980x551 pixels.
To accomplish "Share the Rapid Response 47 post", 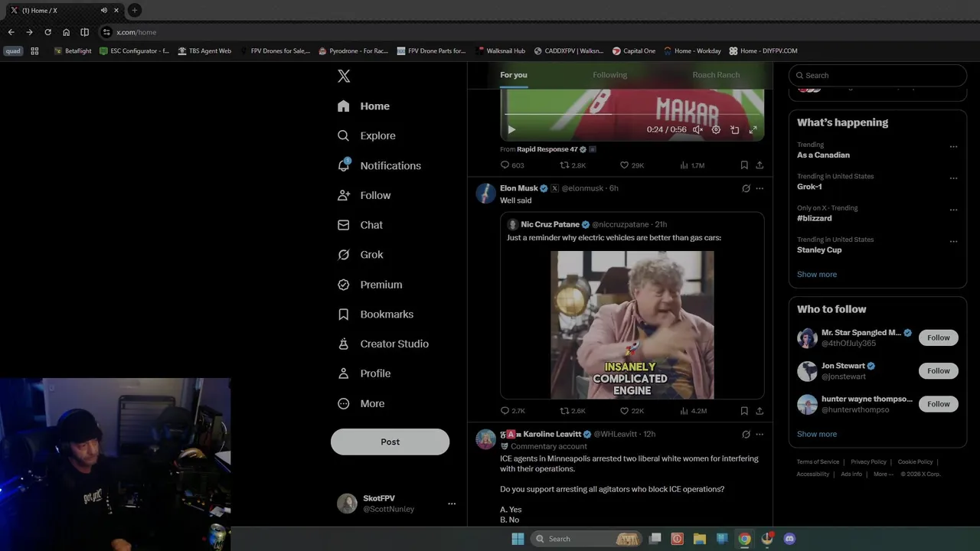I will pos(759,165).
